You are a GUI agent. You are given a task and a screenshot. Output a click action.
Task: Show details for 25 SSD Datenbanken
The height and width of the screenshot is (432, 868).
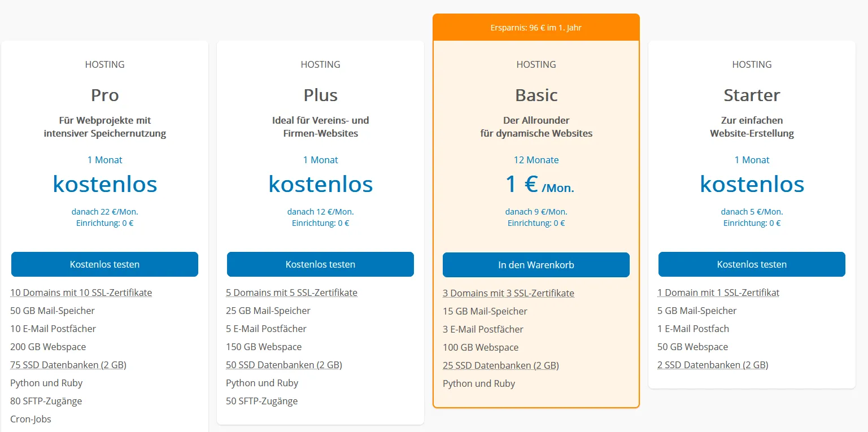pyautogui.click(x=501, y=365)
